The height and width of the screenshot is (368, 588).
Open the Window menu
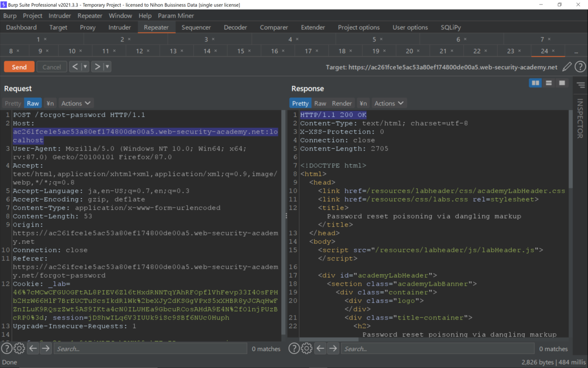click(x=121, y=16)
